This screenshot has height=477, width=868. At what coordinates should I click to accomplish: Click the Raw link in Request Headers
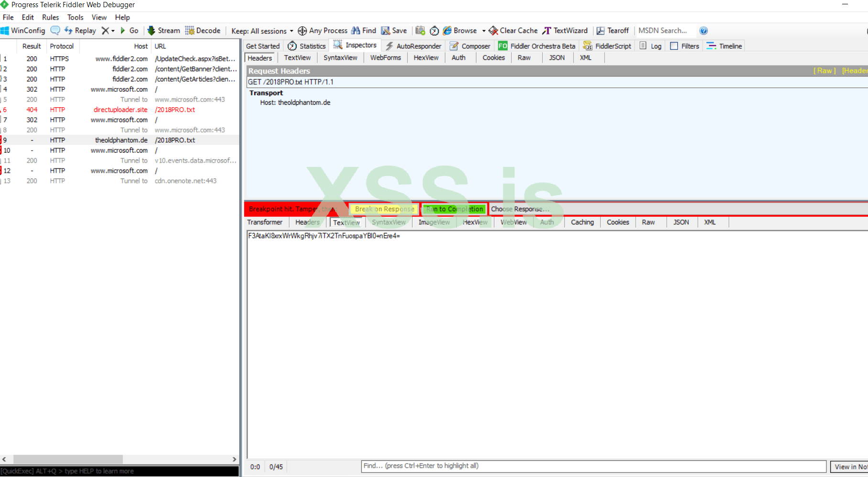825,71
